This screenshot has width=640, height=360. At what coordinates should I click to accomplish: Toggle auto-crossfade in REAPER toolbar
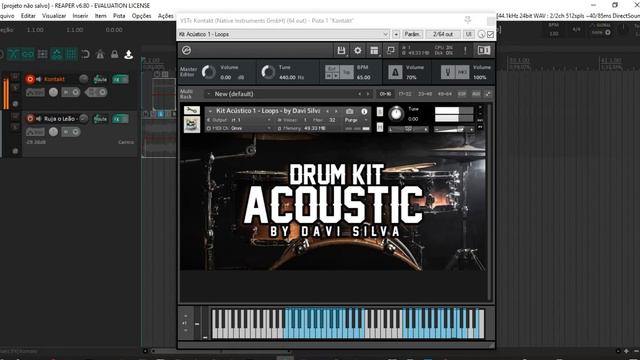pyautogui.click(x=13, y=54)
